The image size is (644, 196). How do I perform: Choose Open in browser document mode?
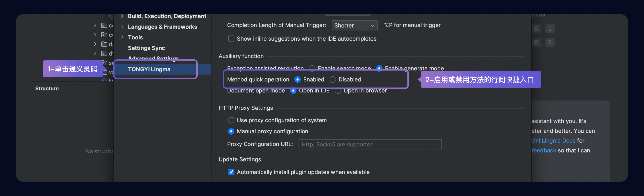click(x=338, y=91)
